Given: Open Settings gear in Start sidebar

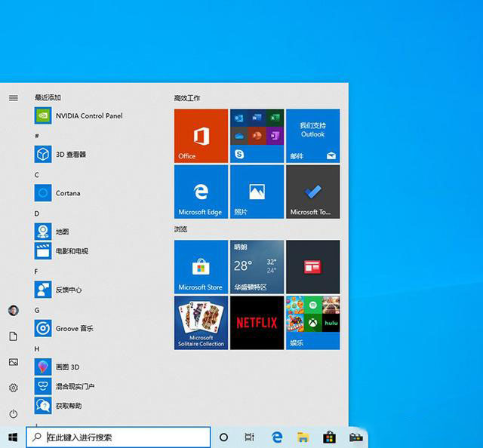Looking at the screenshot, I should (14, 388).
